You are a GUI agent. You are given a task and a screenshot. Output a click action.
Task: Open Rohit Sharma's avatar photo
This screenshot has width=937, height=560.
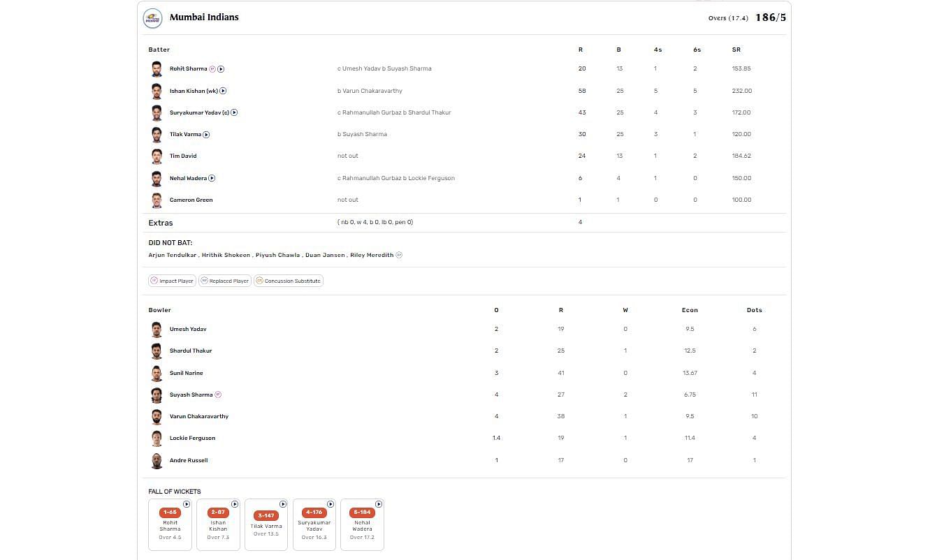[157, 69]
